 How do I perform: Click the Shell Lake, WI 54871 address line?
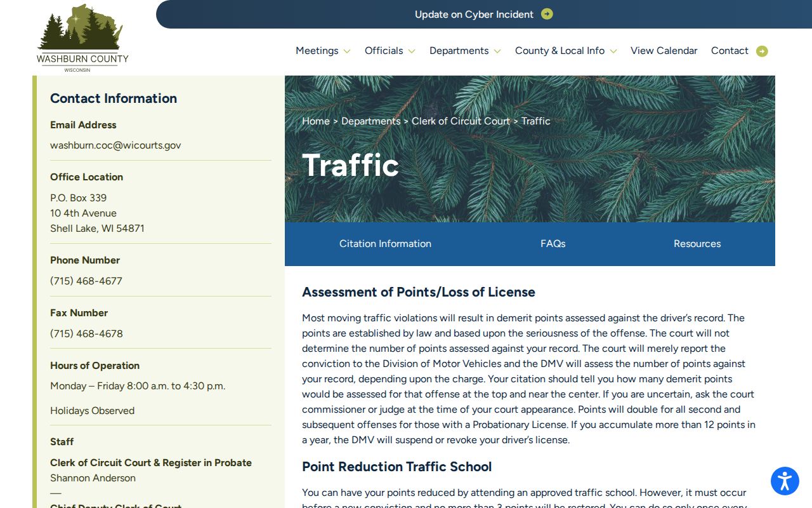tap(97, 229)
